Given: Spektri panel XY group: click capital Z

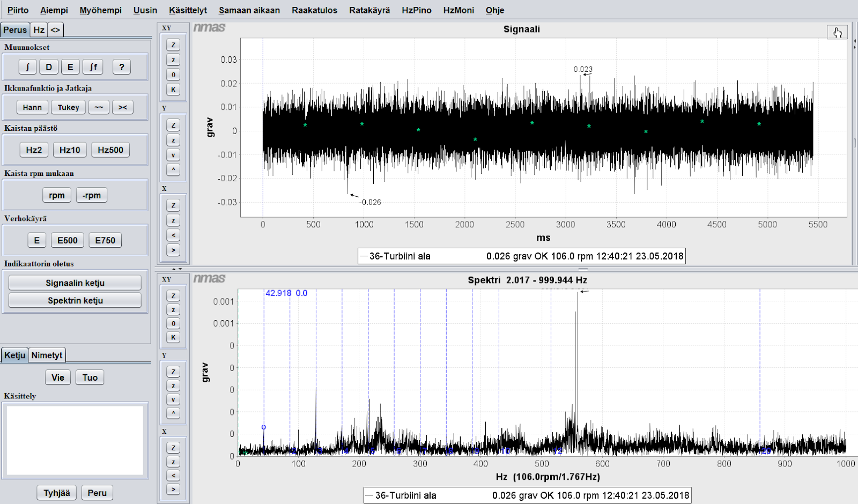Looking at the screenshot, I should click(173, 296).
